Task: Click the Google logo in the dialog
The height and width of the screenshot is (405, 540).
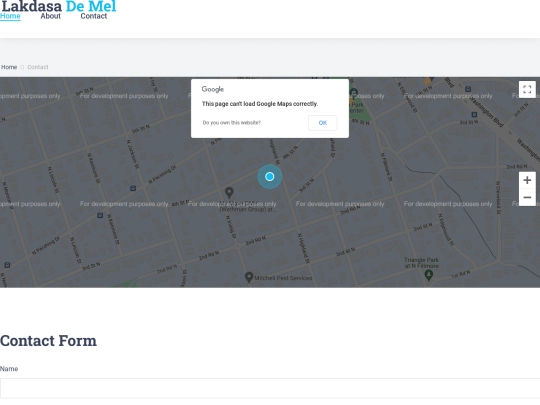Action: tap(213, 89)
